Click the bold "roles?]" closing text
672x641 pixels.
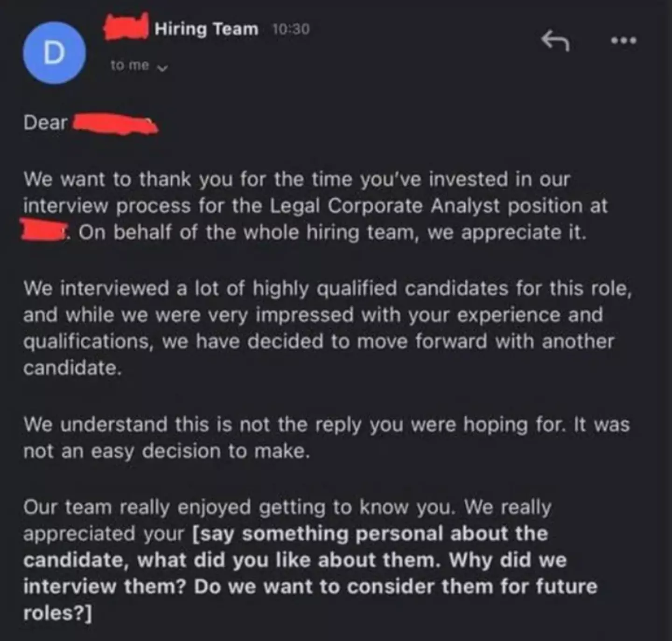58,613
